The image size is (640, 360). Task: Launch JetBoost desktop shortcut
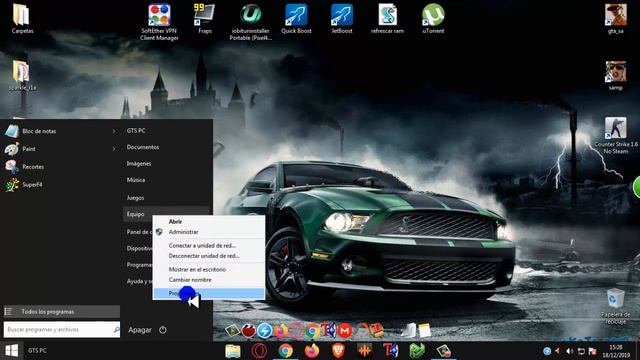[342, 18]
